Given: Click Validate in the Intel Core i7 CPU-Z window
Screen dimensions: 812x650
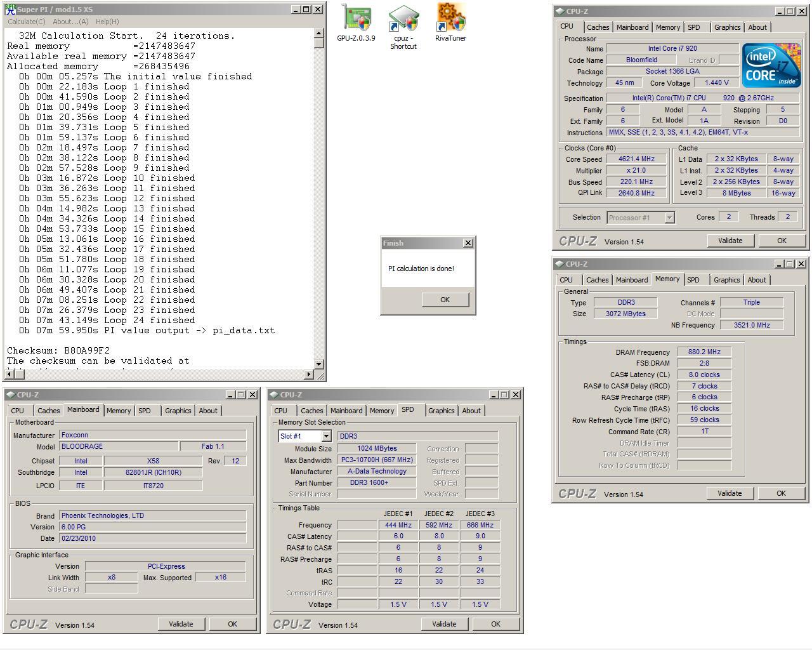Looking at the screenshot, I should coord(730,241).
